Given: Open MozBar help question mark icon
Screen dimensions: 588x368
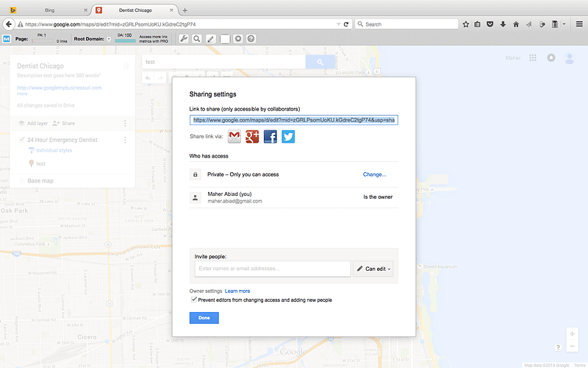Looking at the screenshot, I should [251, 39].
